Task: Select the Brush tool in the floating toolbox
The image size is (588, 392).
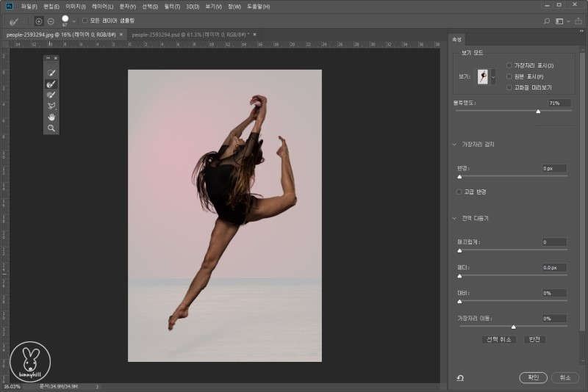Action: pyautogui.click(x=51, y=95)
